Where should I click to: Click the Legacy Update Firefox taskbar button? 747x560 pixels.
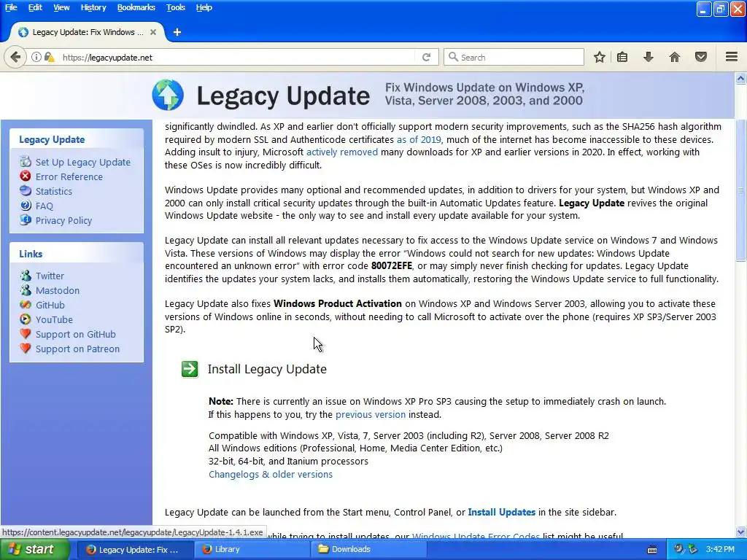coord(135,549)
